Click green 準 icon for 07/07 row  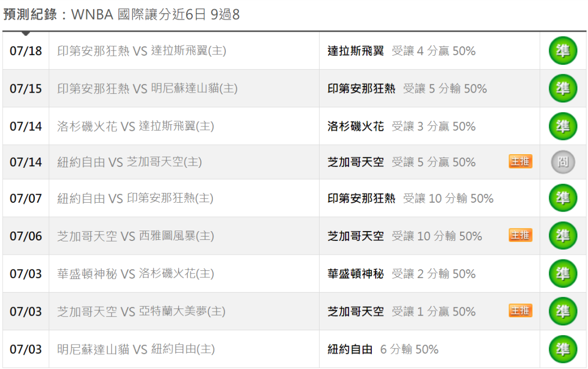[x=563, y=198]
